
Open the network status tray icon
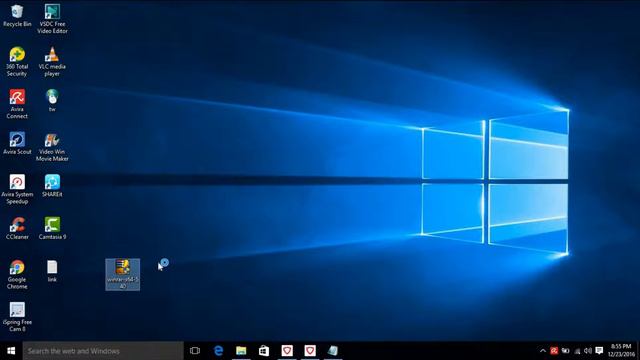(577, 351)
